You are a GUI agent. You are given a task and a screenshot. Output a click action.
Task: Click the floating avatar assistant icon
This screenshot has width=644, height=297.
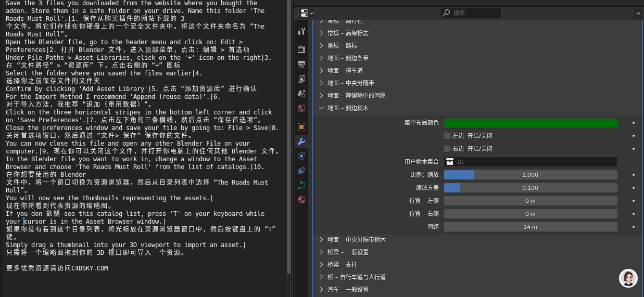(x=628, y=278)
